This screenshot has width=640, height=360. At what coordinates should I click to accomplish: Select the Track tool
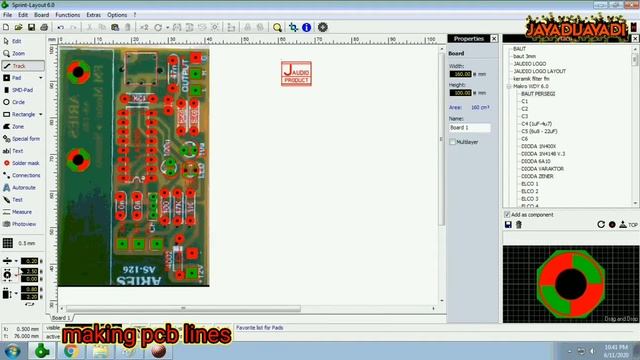[x=22, y=66]
